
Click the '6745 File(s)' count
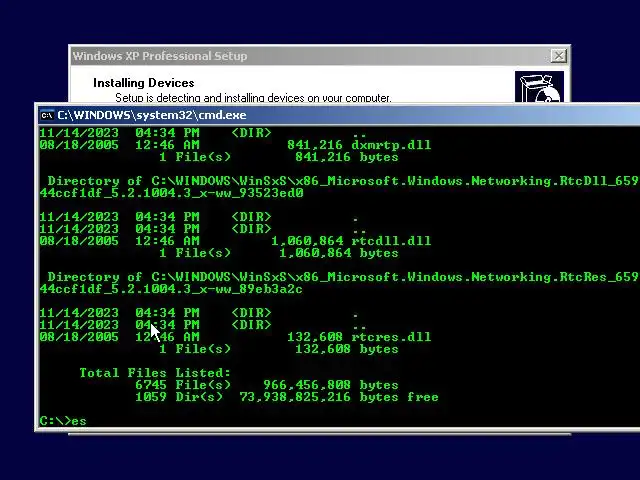click(x=183, y=385)
